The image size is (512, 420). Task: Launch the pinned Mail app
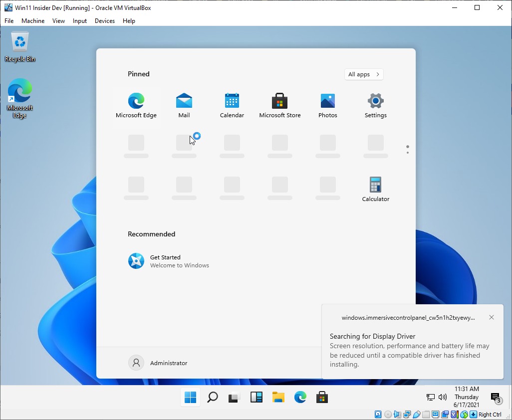(184, 105)
